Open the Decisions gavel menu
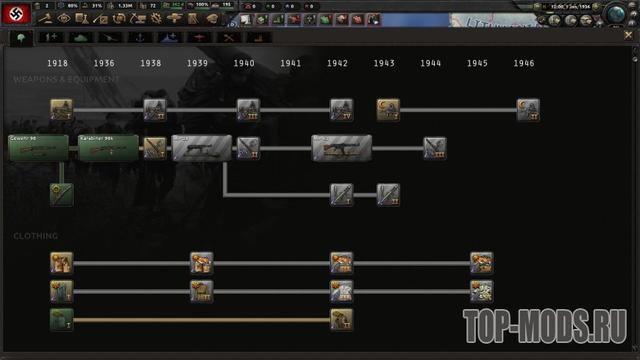 (x=46, y=18)
